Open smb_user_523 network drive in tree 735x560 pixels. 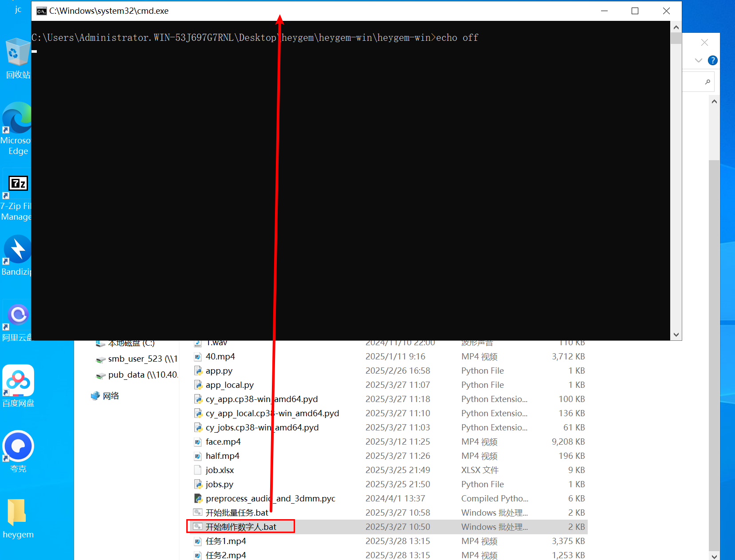[137, 359]
